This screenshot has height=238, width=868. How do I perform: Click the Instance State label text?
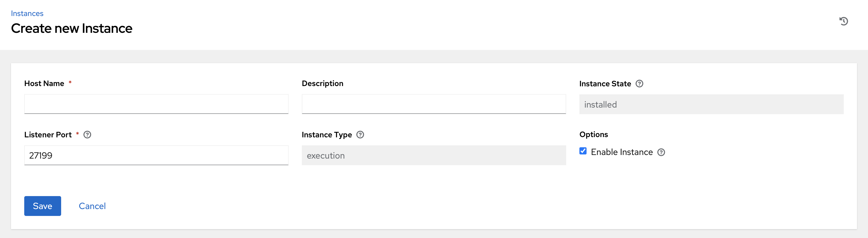pyautogui.click(x=605, y=84)
